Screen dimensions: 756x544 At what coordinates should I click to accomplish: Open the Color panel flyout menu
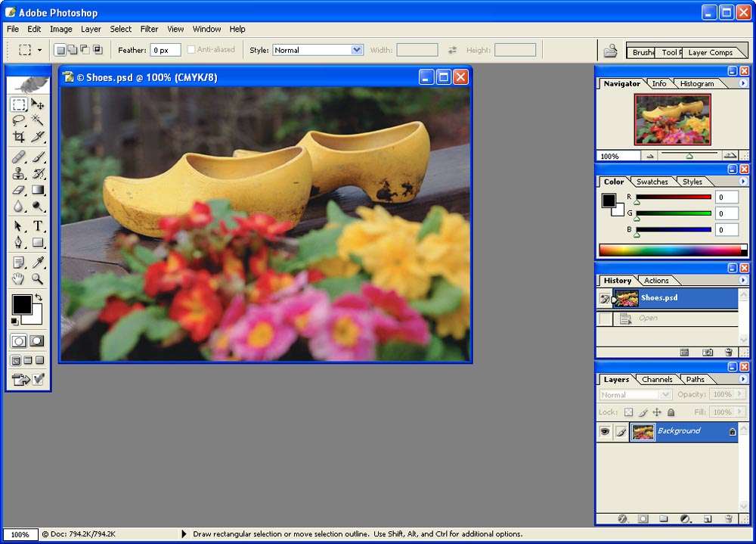pyautogui.click(x=743, y=182)
